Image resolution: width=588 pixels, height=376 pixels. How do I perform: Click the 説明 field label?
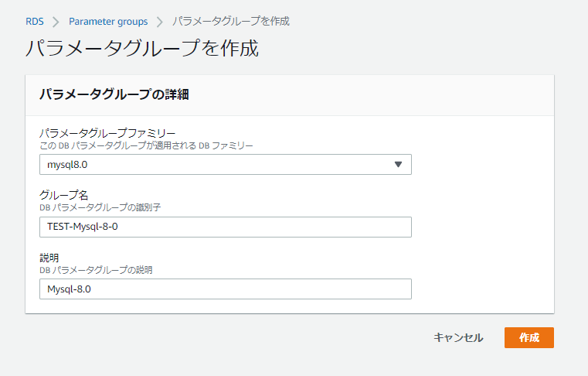click(49, 258)
